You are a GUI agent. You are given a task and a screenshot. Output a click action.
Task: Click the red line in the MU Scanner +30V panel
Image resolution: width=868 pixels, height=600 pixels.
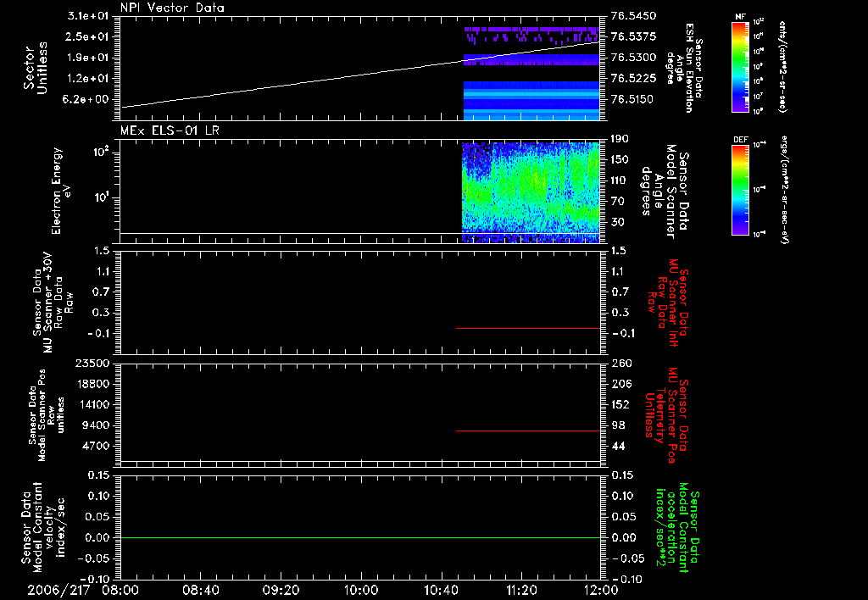(528, 328)
